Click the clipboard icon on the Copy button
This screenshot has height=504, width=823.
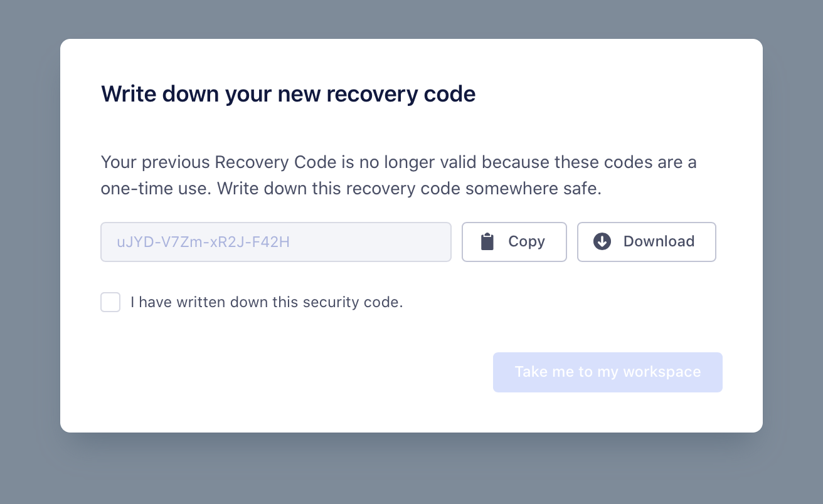487,241
